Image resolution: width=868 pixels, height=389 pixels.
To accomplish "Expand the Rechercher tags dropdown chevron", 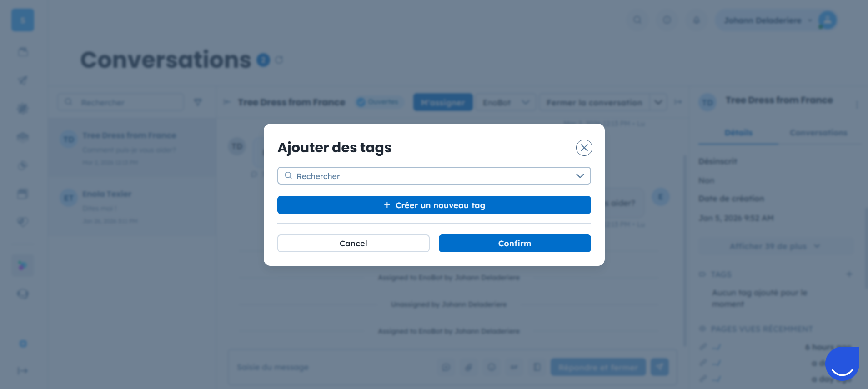I will tap(580, 176).
